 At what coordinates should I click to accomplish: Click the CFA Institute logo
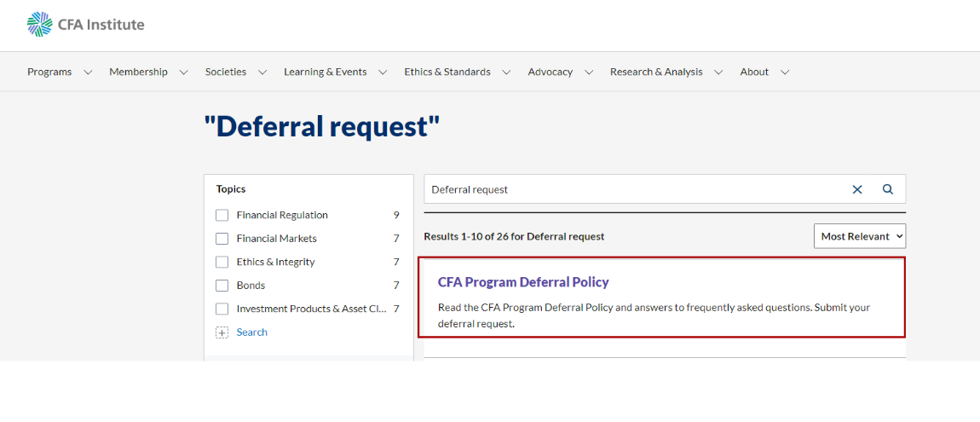(85, 25)
